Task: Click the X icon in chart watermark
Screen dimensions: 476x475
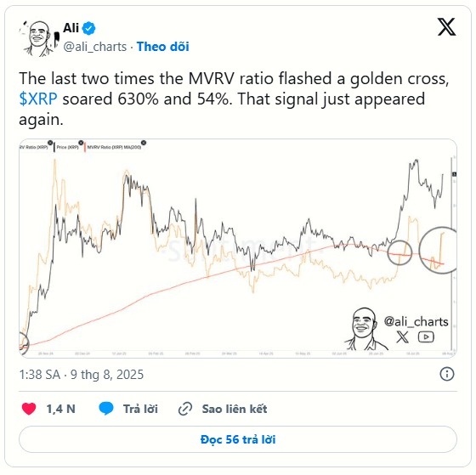Action: (403, 336)
